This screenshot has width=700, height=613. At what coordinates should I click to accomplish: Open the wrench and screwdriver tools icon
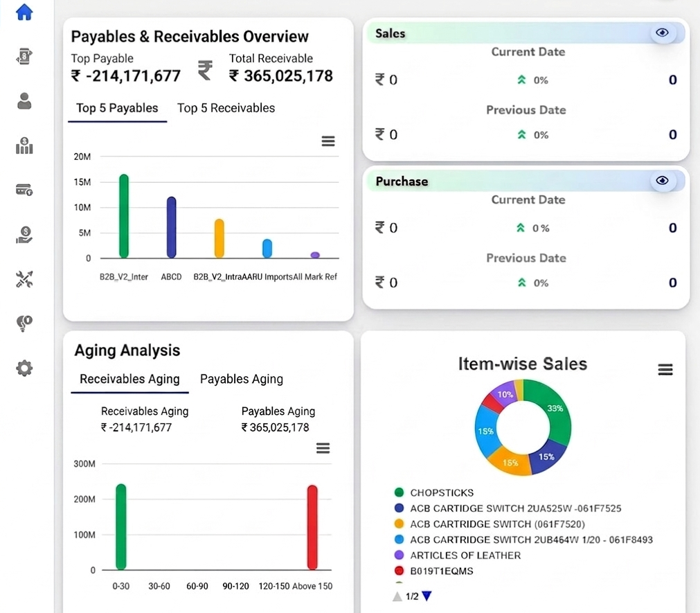pyautogui.click(x=24, y=279)
